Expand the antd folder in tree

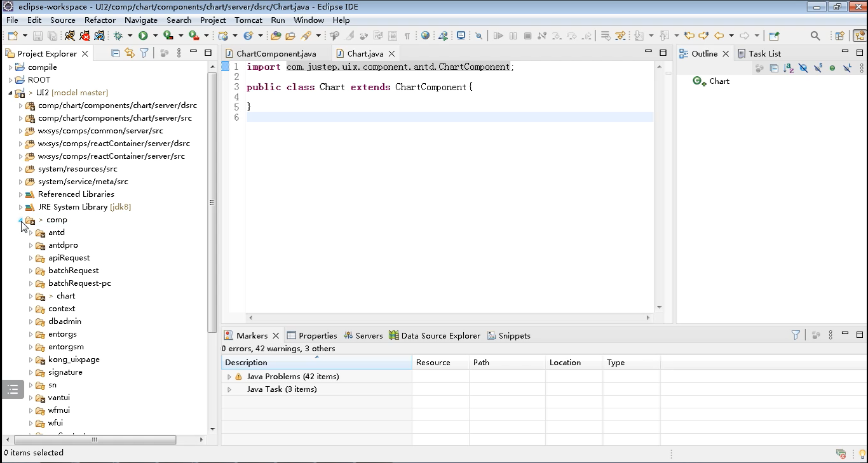(31, 232)
